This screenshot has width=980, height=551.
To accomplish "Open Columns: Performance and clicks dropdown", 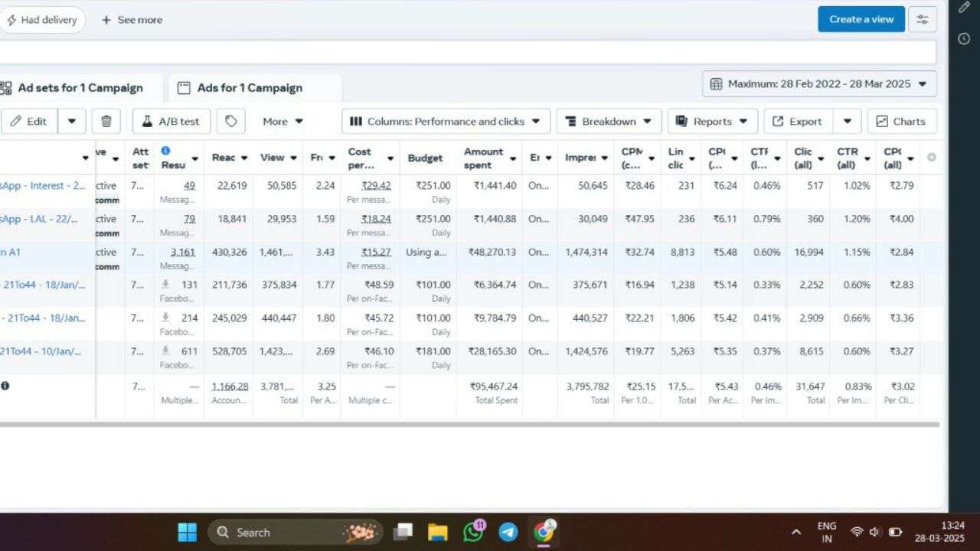I will (446, 121).
